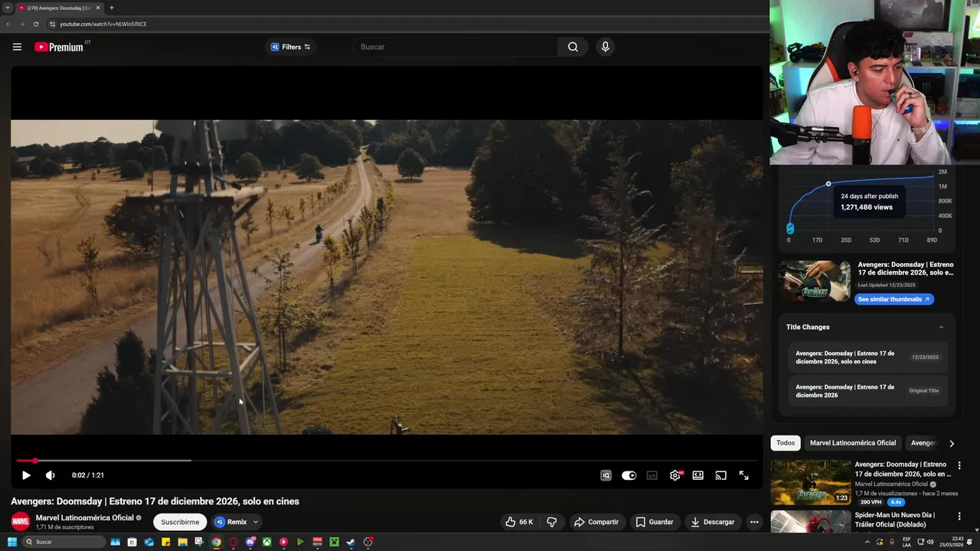980x551 pixels.
Task: Open Chrome from the taskbar
Action: click(x=217, y=542)
